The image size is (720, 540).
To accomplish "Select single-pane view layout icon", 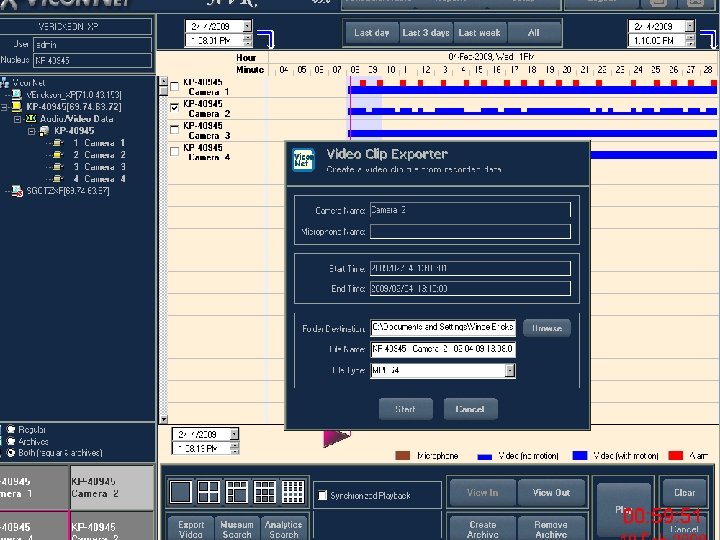I will [x=180, y=492].
